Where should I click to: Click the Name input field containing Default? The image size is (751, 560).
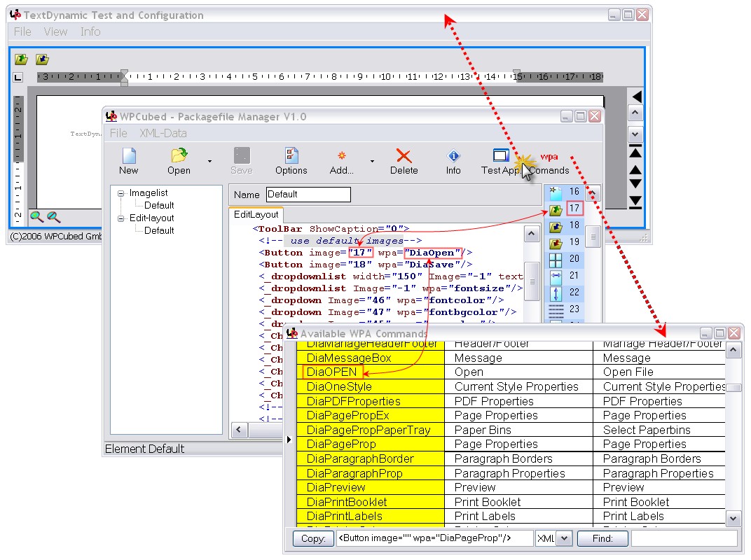[x=308, y=195]
